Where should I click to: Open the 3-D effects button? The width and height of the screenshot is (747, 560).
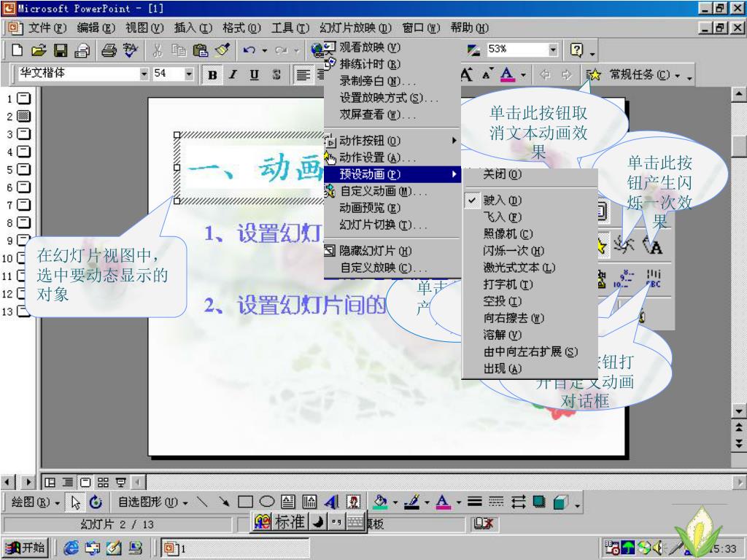click(x=561, y=502)
